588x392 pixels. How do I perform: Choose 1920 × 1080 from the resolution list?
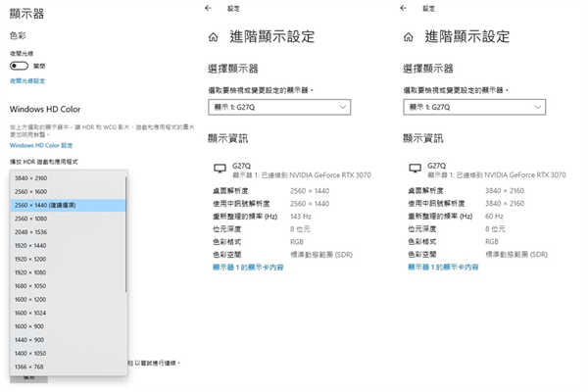coord(69,272)
